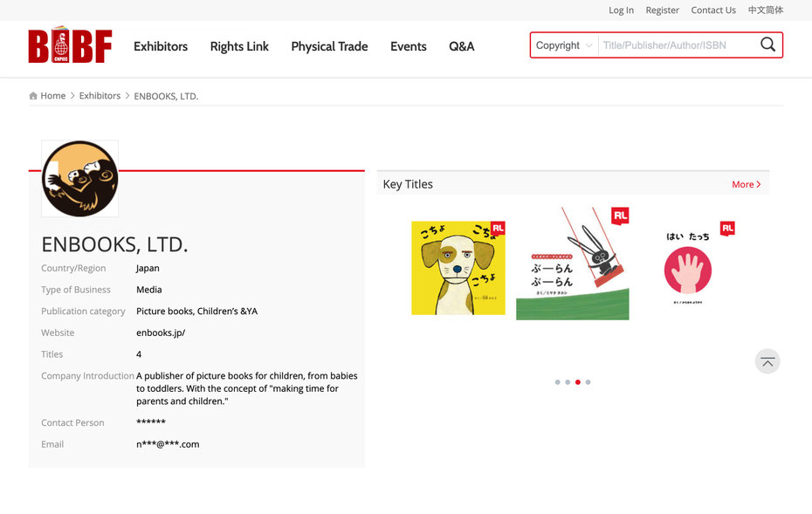The width and height of the screenshot is (812, 514).
Task: Click the ENBOOKS monkey logo
Action: 79,179
